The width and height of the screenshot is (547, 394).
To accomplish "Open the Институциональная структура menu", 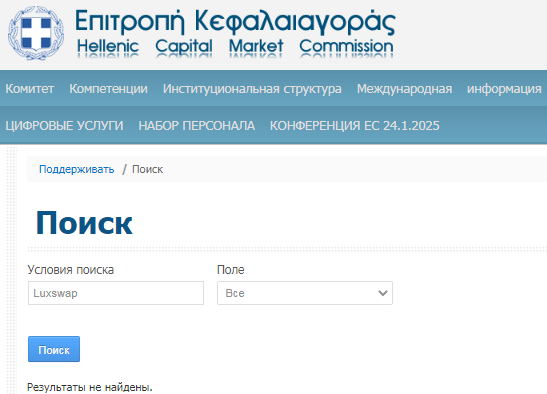I will coord(252,89).
